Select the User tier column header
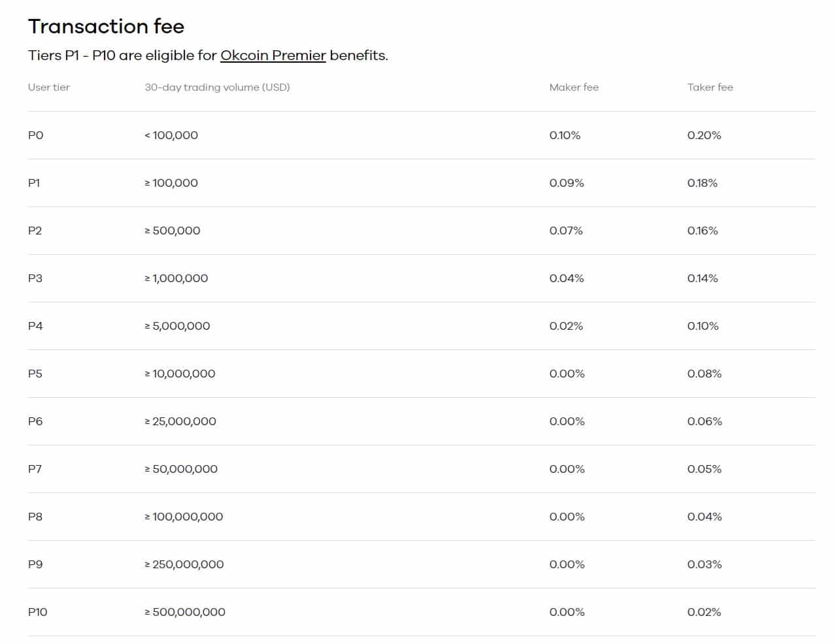This screenshot has height=644, width=836. pos(48,88)
